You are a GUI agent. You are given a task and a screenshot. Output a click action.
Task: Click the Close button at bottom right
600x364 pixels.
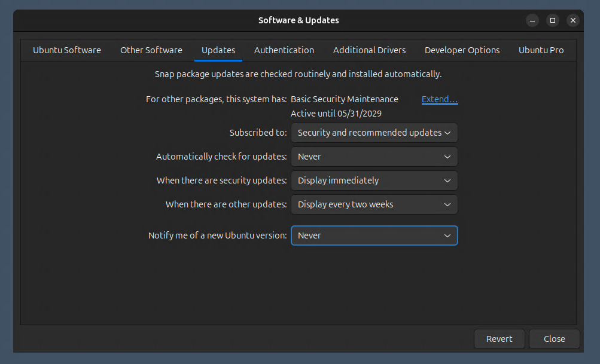click(x=554, y=339)
